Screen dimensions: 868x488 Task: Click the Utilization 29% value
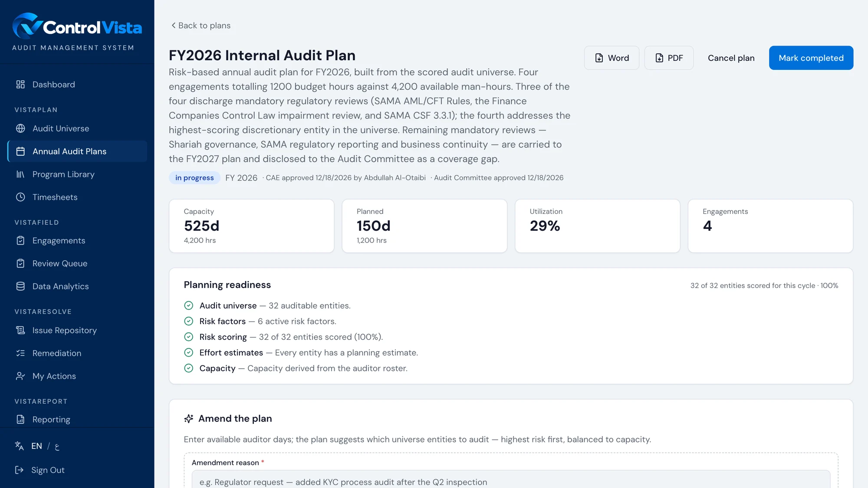tap(545, 226)
